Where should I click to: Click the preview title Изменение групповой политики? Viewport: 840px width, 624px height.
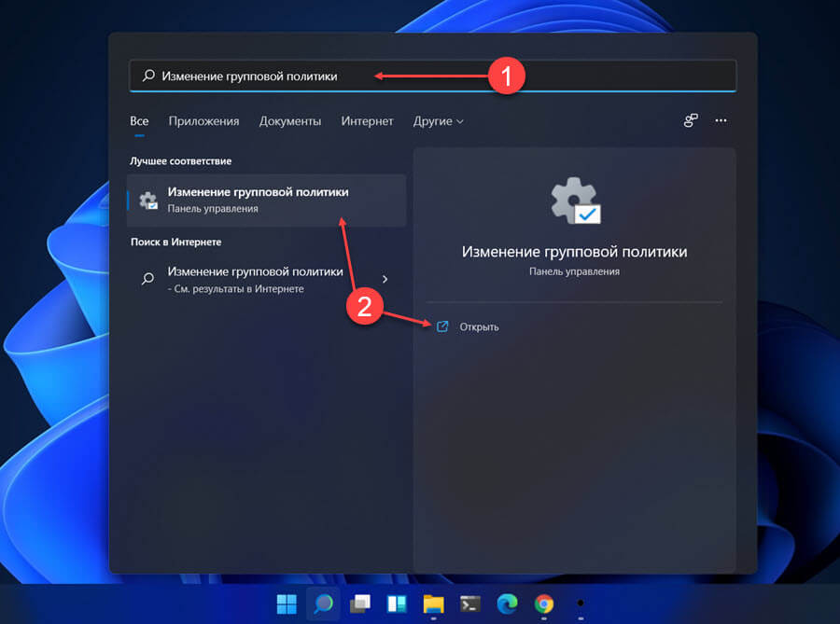point(574,252)
